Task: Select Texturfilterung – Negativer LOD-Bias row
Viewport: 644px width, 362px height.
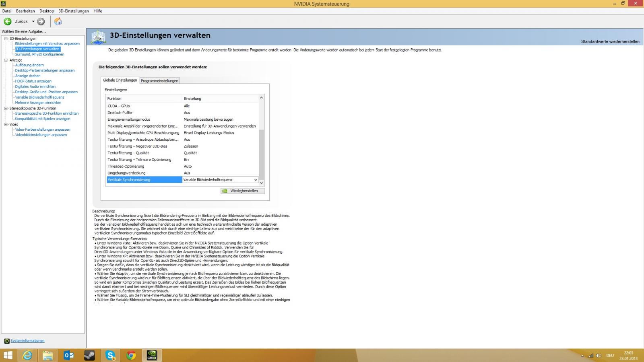Action: (x=182, y=146)
